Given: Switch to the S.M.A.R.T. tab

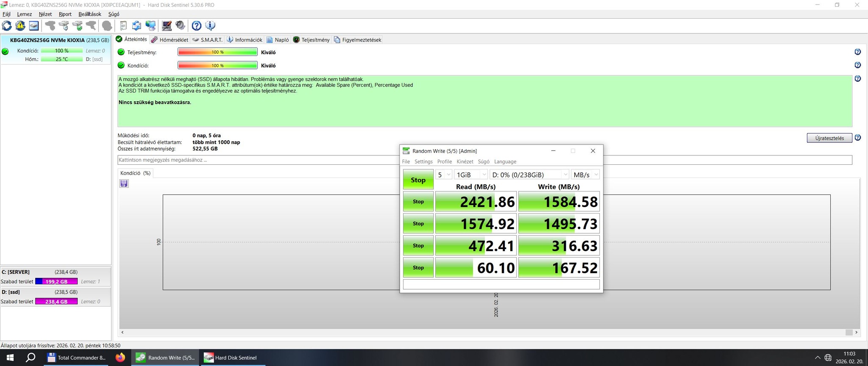Looking at the screenshot, I should (x=207, y=40).
